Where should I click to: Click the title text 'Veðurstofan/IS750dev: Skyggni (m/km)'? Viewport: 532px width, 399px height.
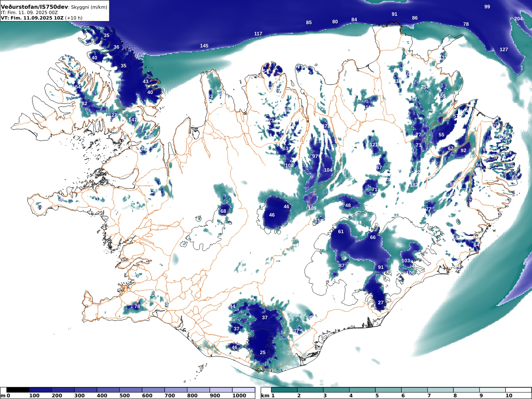coord(54,7)
